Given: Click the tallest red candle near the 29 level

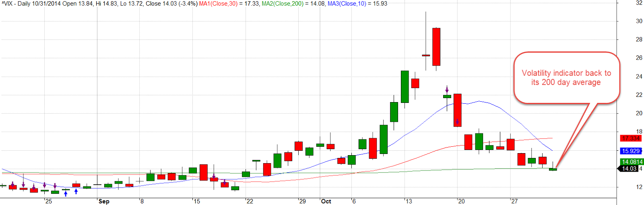Looking at the screenshot, I should 436,47.
